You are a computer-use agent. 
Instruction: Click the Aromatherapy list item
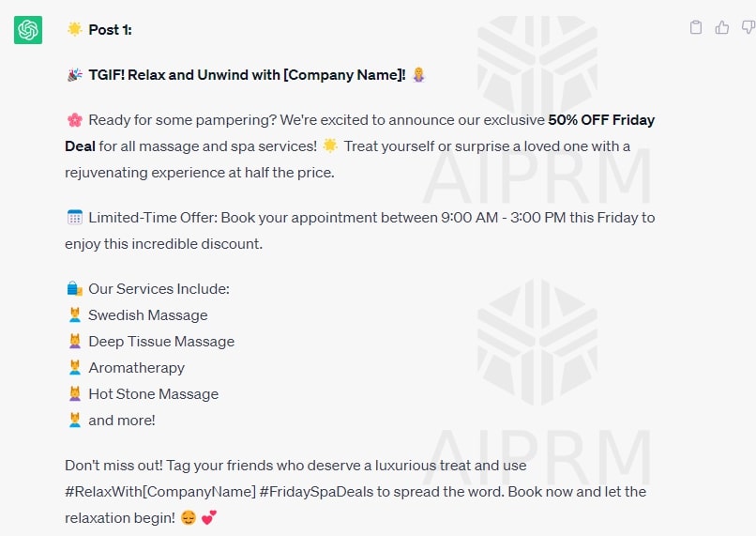[x=136, y=368]
